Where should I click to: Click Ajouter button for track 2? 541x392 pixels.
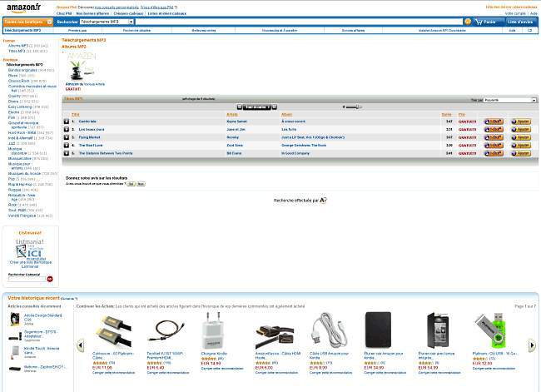521,129
